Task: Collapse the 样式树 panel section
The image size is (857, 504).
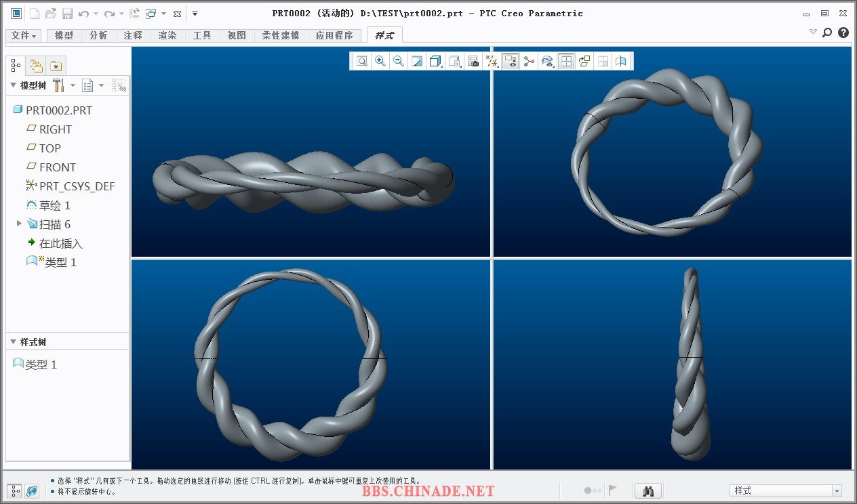Action: (x=12, y=342)
